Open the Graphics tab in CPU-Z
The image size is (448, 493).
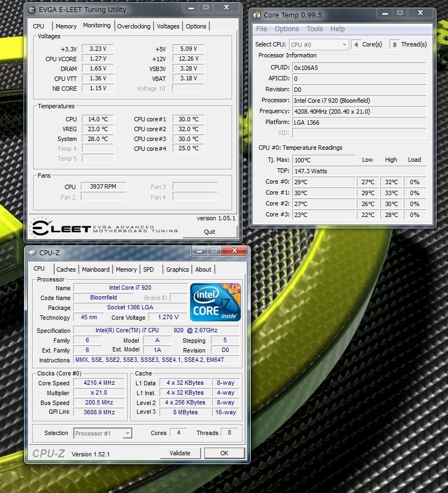[x=178, y=269]
